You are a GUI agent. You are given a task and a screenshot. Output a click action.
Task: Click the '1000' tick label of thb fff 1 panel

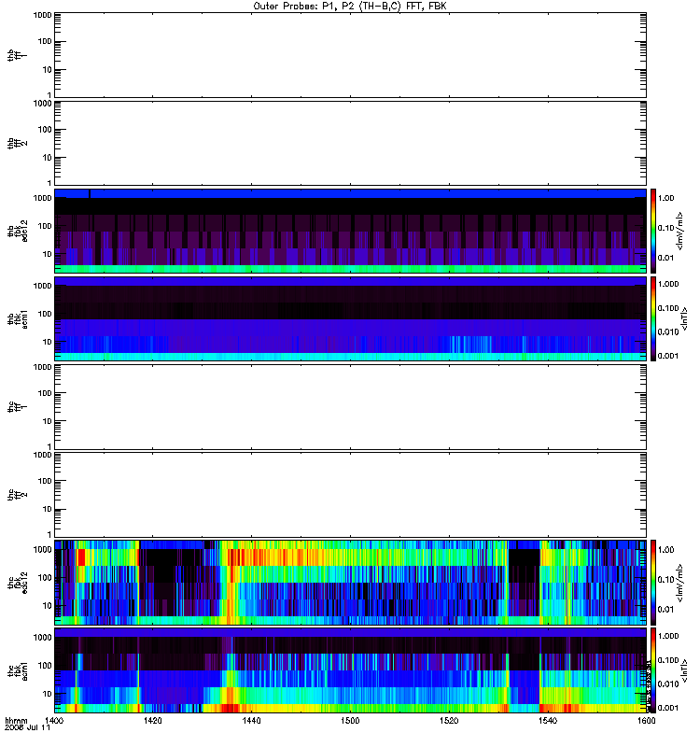point(42,15)
